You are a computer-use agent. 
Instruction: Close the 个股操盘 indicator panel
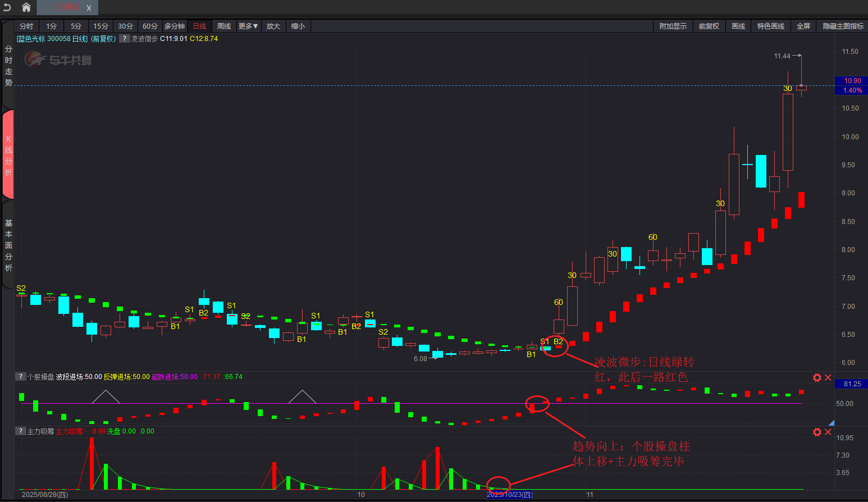point(828,377)
